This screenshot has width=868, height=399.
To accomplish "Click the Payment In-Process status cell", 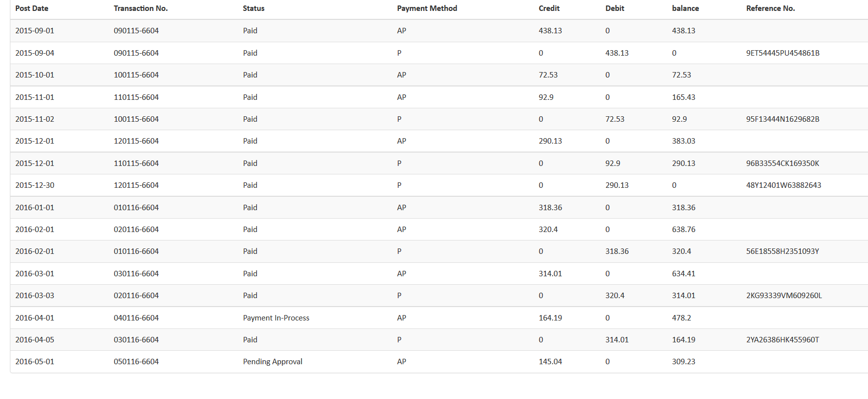I will pos(276,318).
